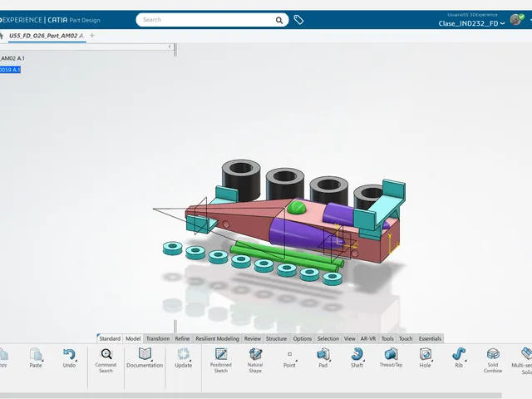
Task: Choose the Rib tool icon
Action: [x=459, y=355]
